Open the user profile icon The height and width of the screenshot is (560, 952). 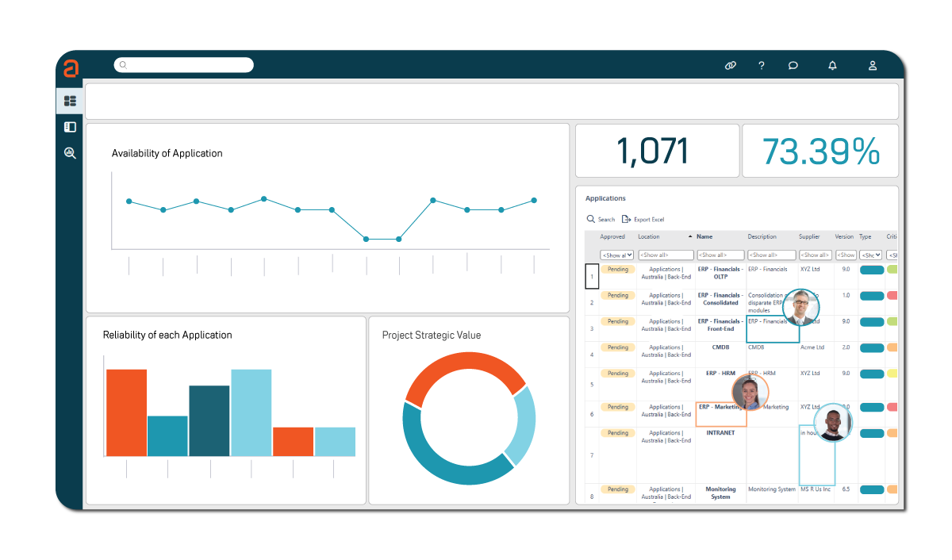[x=873, y=66]
